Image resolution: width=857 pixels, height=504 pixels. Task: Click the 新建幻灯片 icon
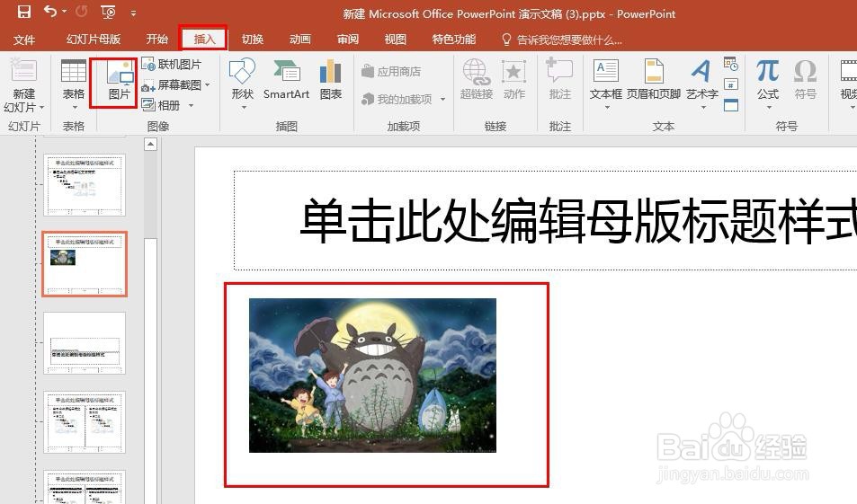click(x=23, y=72)
